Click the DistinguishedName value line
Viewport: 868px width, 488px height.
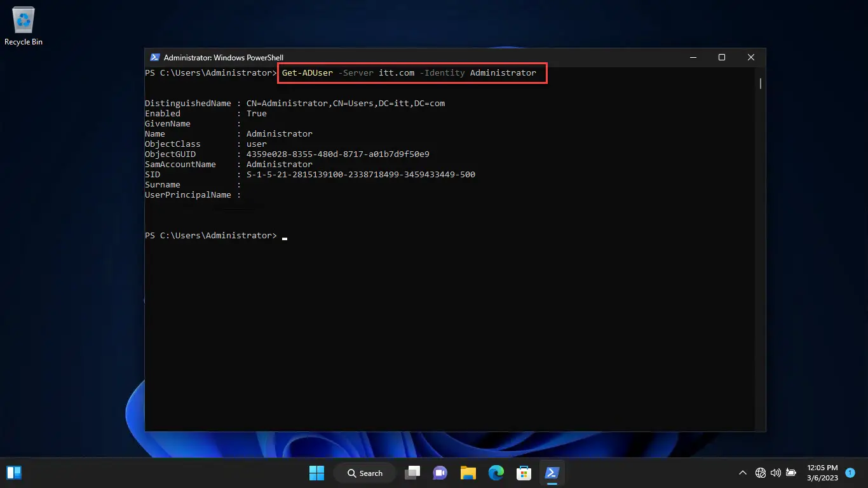pyautogui.click(x=346, y=104)
